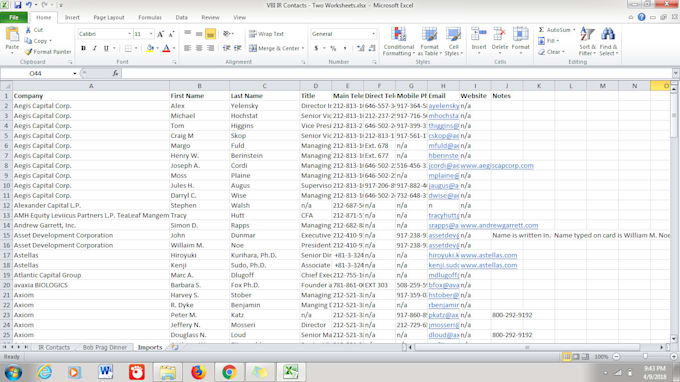This screenshot has height=382, width=680.
Task: Open Chrome from taskbar
Action: pyautogui.click(x=229, y=372)
